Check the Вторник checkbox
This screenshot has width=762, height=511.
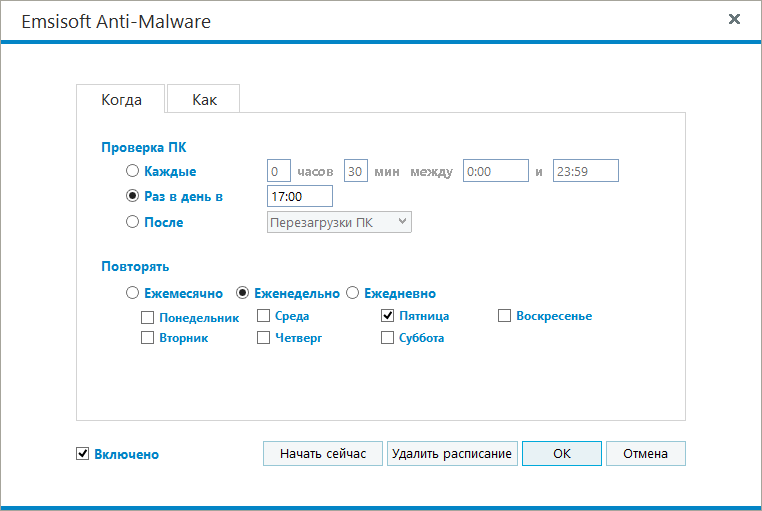coord(147,338)
